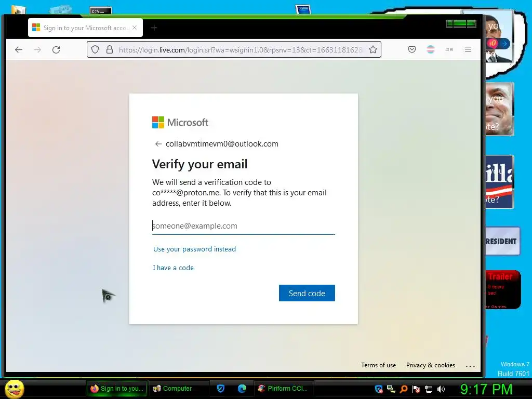Reload the page with refresh icon
This screenshot has height=399, width=532.
coord(56,50)
